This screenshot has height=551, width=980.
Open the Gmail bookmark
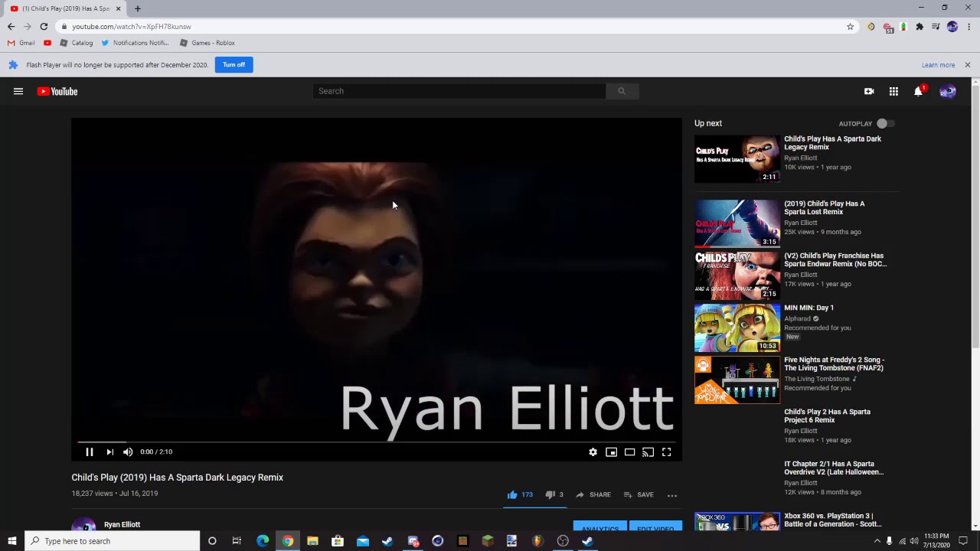click(x=21, y=43)
